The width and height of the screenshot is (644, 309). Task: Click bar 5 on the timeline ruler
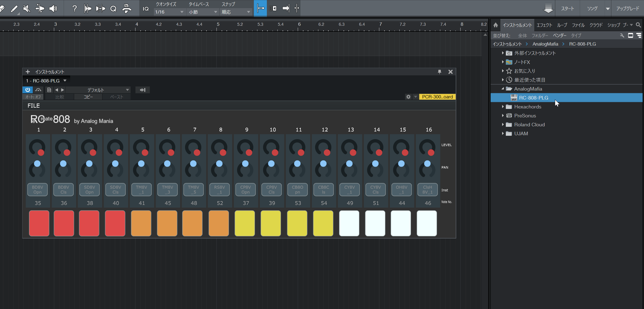pos(218,25)
